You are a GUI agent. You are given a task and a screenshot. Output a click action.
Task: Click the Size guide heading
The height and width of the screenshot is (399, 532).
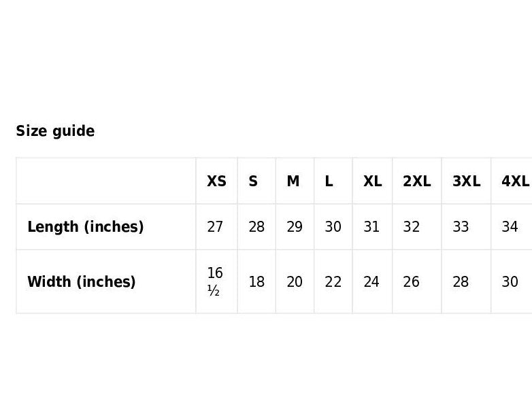click(x=55, y=131)
